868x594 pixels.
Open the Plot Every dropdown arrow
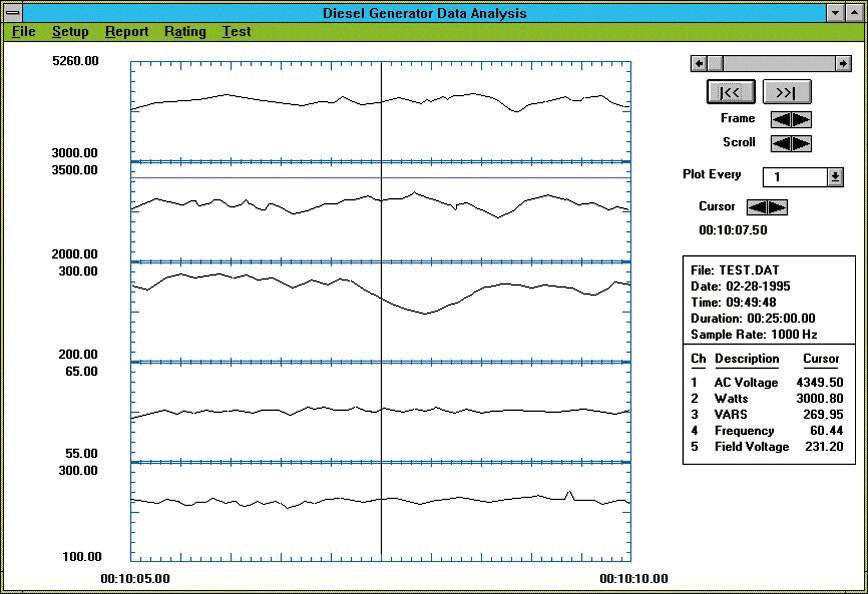(x=835, y=177)
